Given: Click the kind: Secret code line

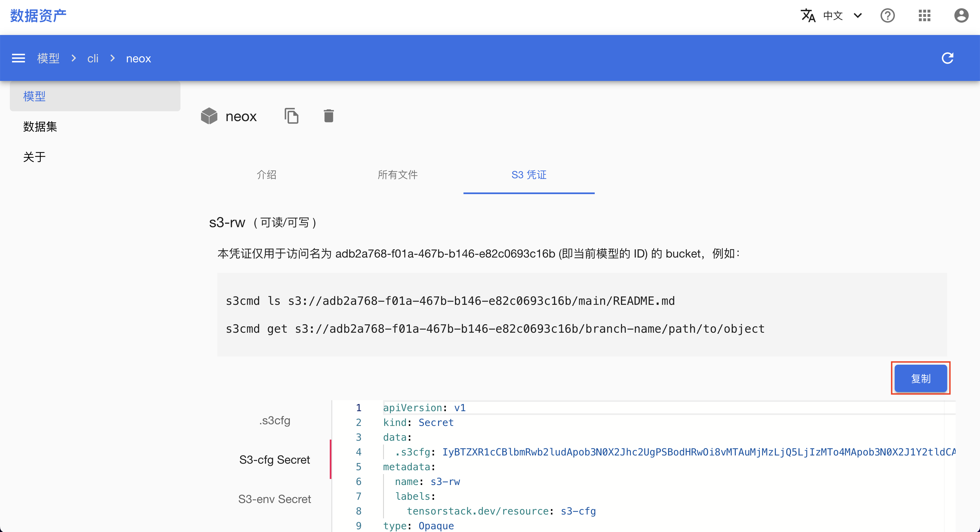Looking at the screenshot, I should (418, 422).
